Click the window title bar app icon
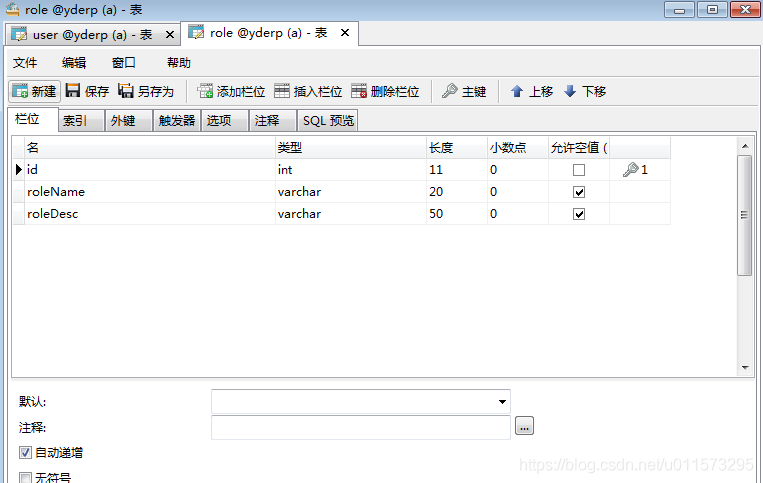Viewport: 763px width, 483px height. tap(12, 9)
